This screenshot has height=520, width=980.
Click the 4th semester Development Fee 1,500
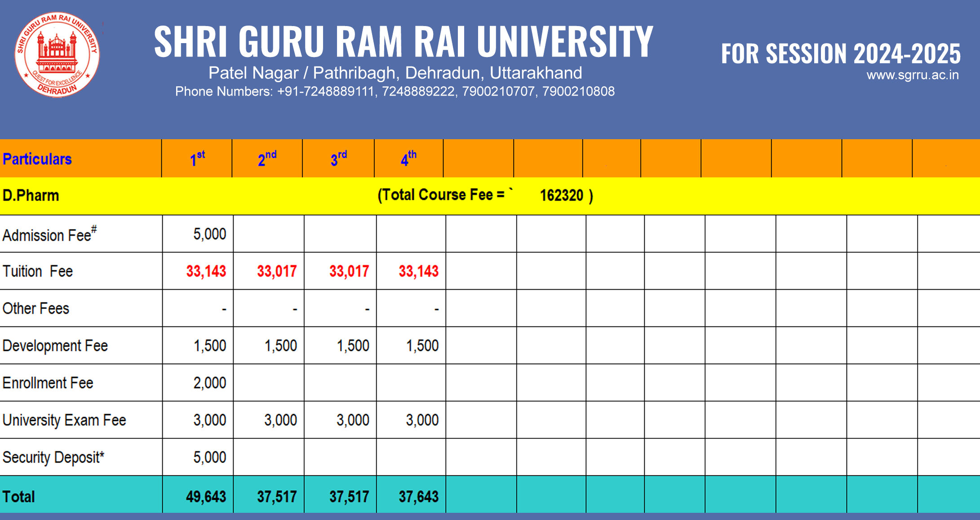[x=422, y=346]
